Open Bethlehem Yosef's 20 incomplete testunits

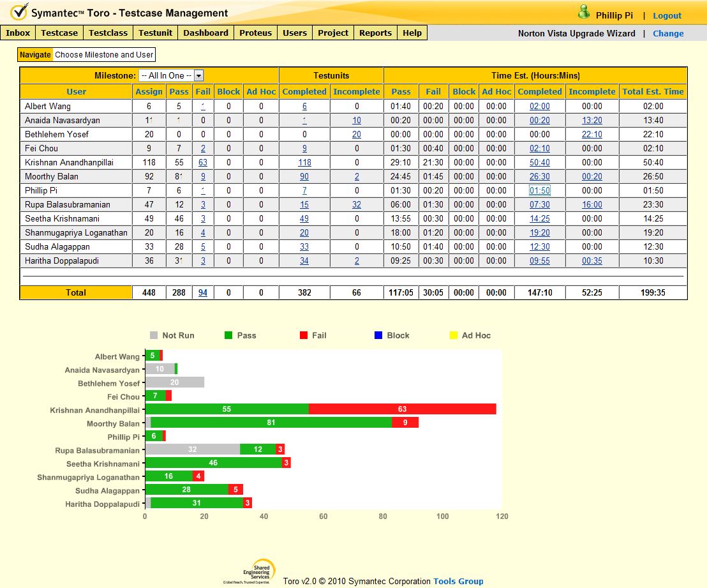[356, 135]
